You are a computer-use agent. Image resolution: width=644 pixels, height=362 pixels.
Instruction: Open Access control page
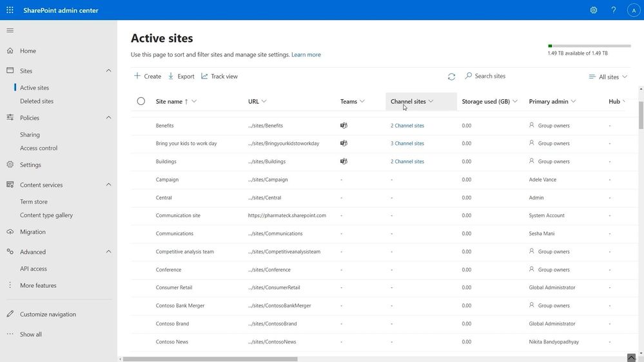[x=39, y=148]
